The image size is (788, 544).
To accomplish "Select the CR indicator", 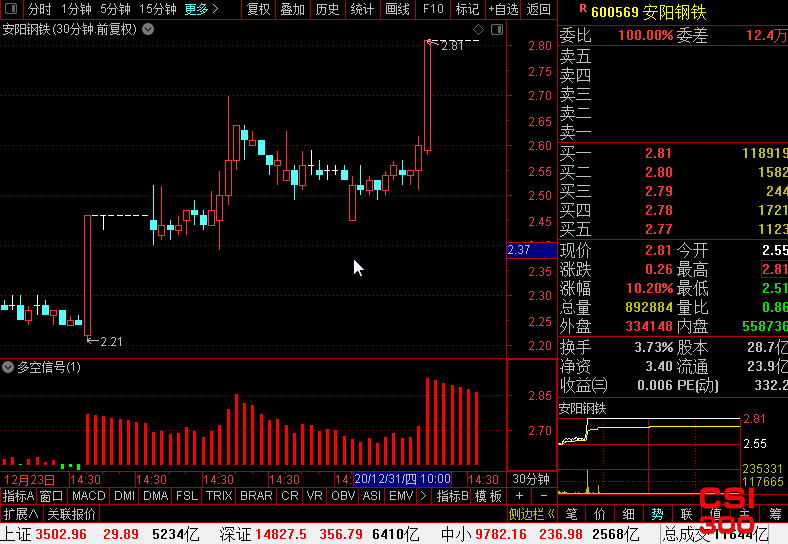I will click(x=289, y=496).
